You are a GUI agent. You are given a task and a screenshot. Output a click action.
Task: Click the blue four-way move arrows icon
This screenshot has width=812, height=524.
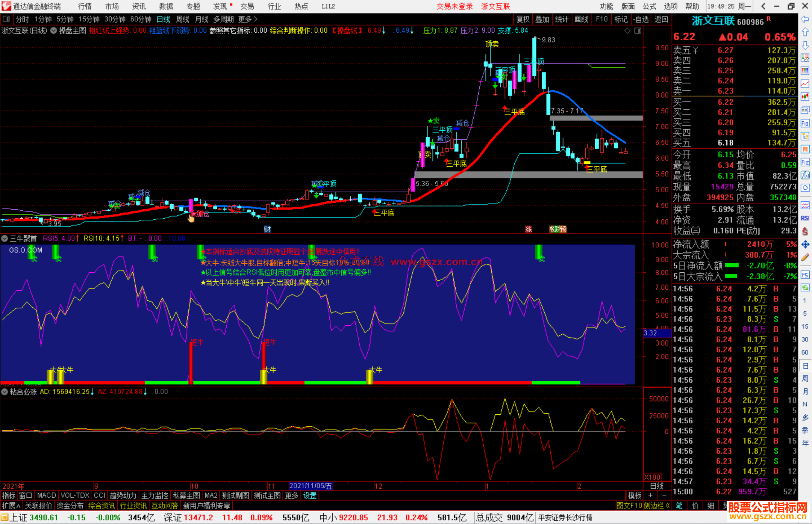click(x=805, y=245)
